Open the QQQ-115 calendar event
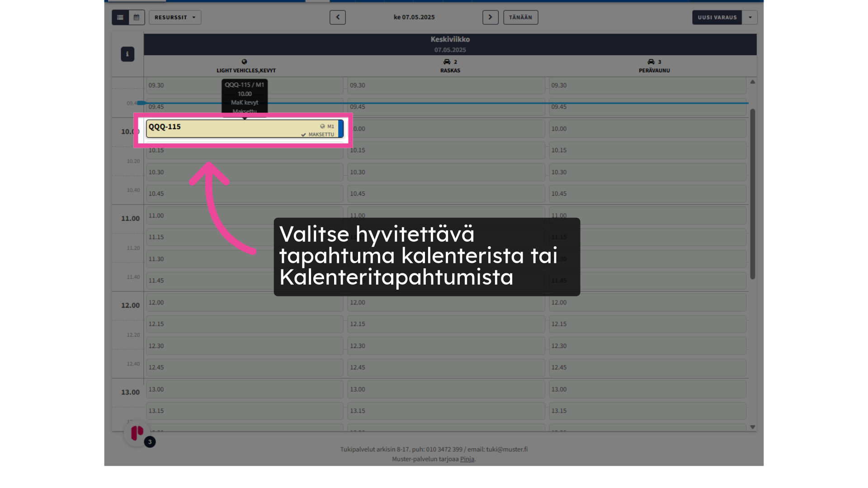The image size is (868, 488). tap(245, 129)
